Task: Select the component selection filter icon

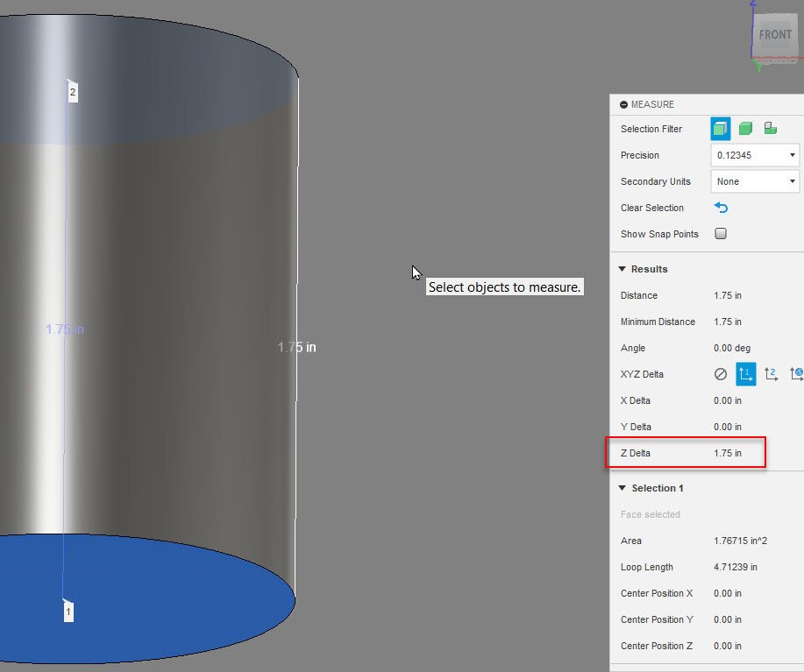Action: point(769,128)
